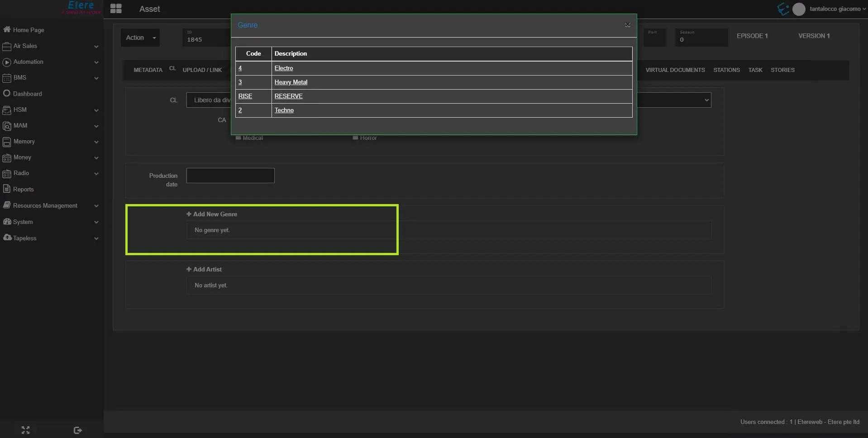
Task: Toggle the Horror checkbox
Action: (355, 138)
